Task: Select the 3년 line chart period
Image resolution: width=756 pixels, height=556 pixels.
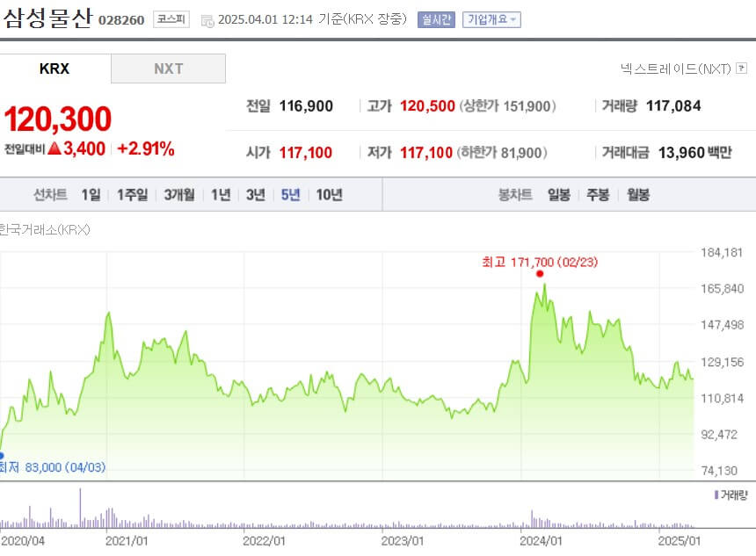Action: click(256, 195)
